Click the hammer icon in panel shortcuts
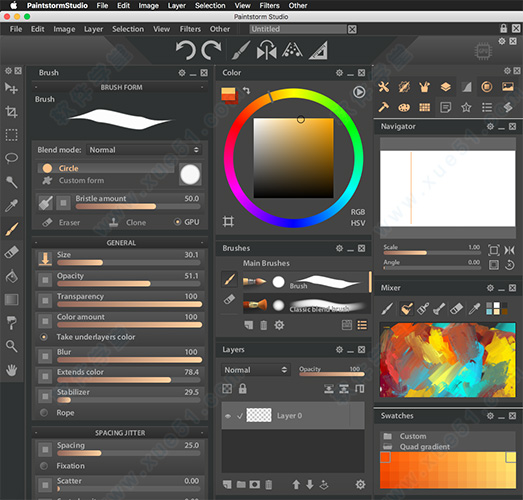 tap(384, 107)
